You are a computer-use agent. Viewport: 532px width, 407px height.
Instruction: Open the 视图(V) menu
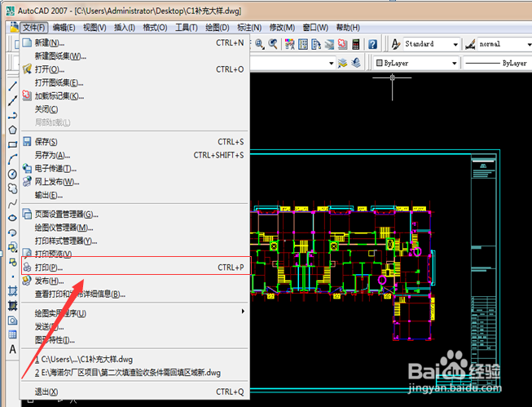click(95, 28)
